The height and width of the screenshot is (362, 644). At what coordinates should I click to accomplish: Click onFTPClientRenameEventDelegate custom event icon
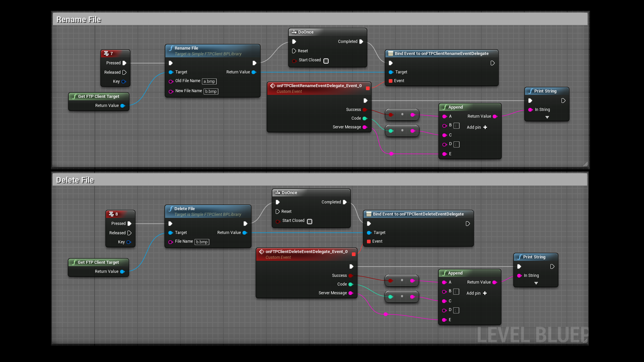[x=273, y=86]
